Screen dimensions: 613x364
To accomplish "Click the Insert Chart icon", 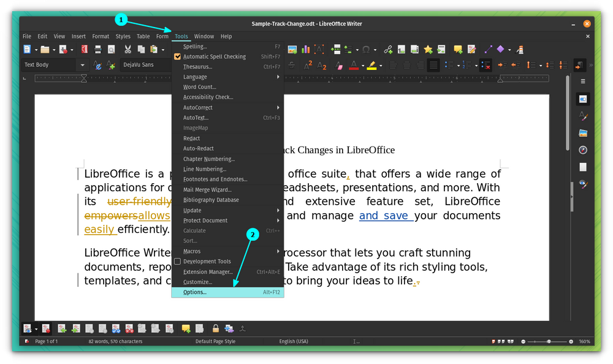I will [x=305, y=50].
